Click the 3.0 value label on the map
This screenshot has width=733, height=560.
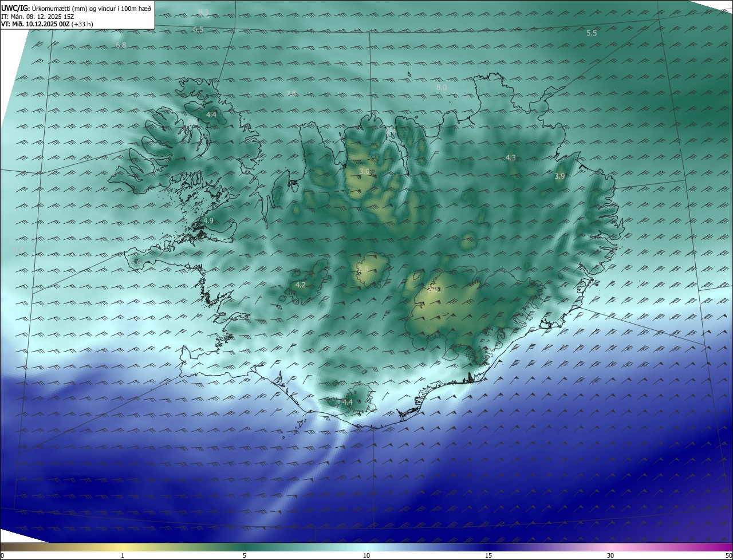(364, 171)
